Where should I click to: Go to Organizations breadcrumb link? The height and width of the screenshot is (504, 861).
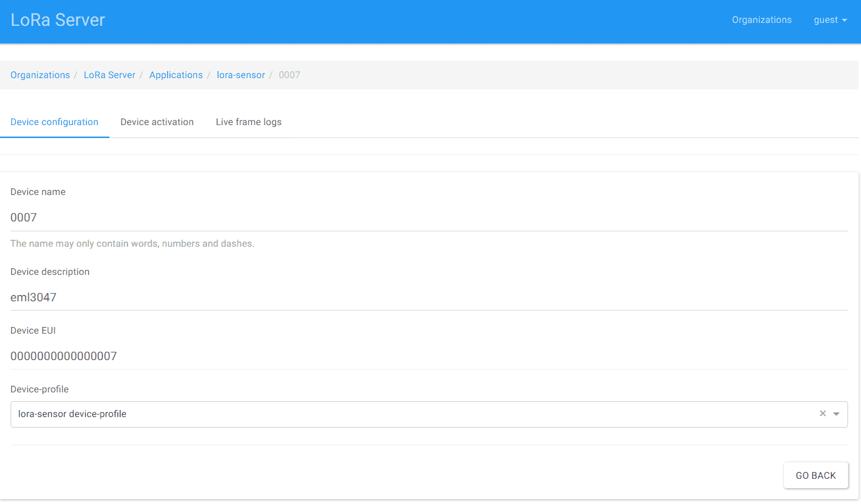tap(40, 75)
